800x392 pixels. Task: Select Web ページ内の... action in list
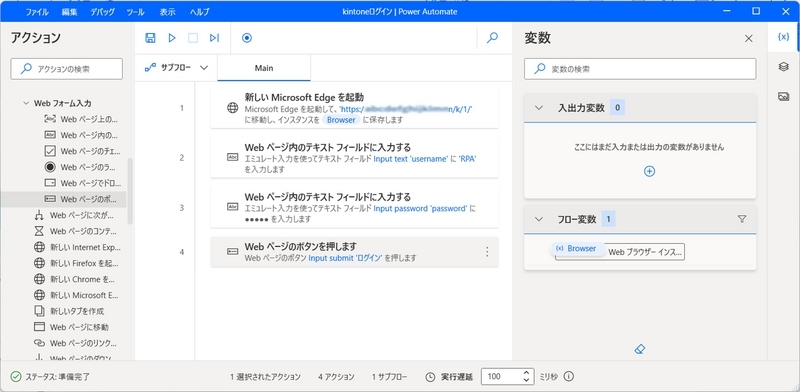pos(82,135)
